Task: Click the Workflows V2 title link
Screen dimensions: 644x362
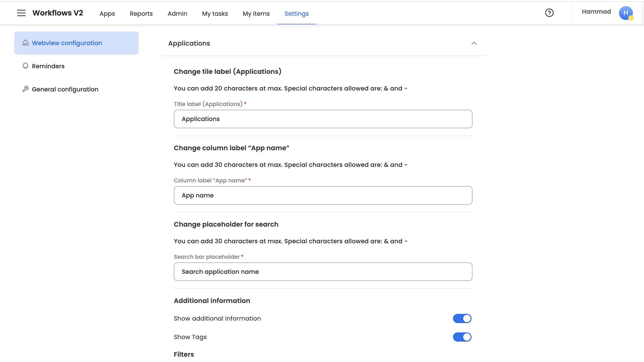Action: [x=58, y=13]
